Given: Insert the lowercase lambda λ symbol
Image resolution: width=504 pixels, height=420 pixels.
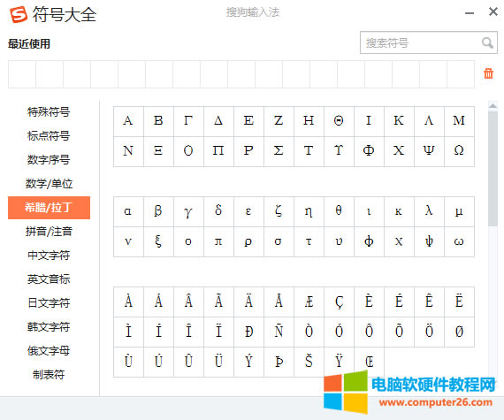Looking at the screenshot, I should click(429, 211).
